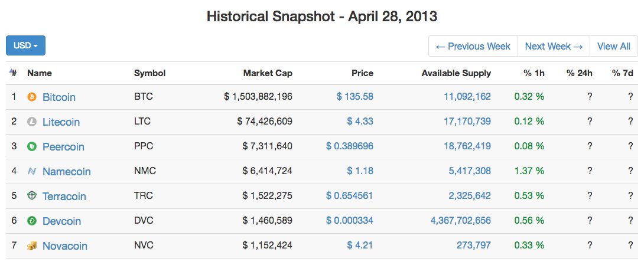644x265 pixels.
Task: Sort table by % 24h column
Action: point(580,73)
